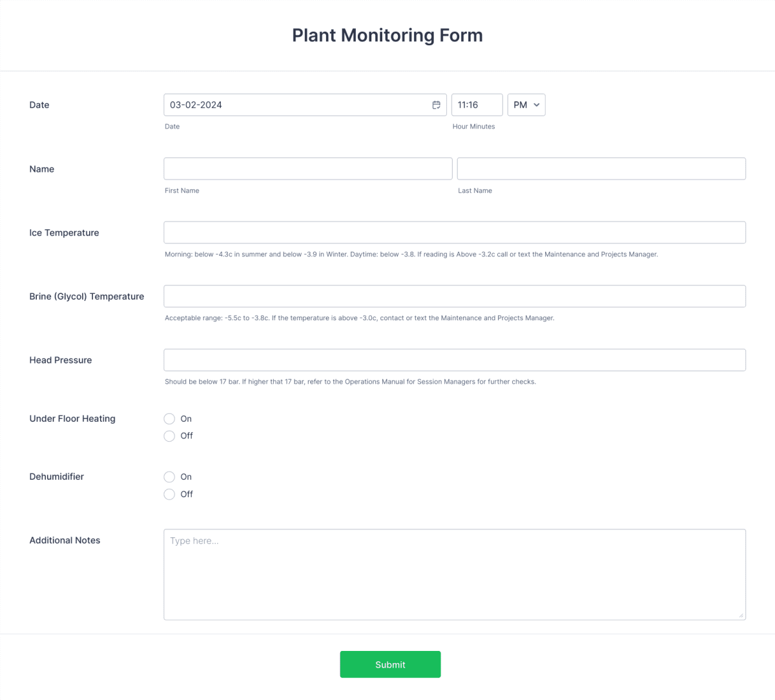The height and width of the screenshot is (700, 775).
Task: Click the Ice Temperature field label
Action: pos(64,232)
